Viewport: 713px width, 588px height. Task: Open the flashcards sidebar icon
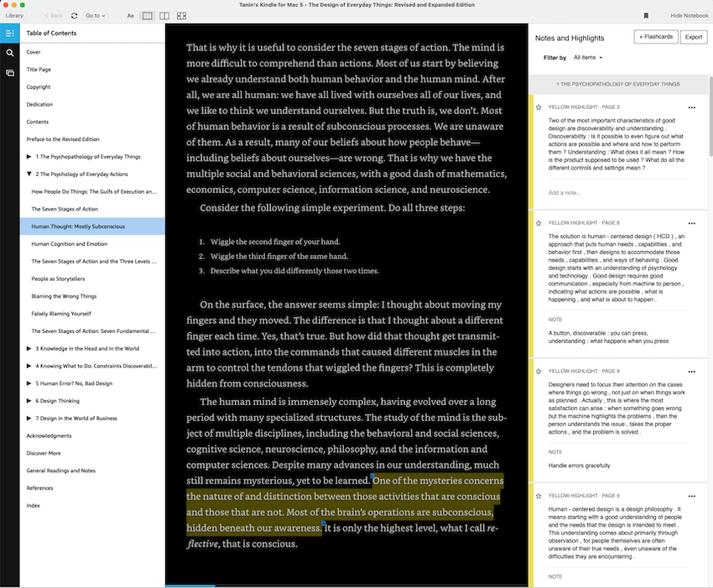[x=9, y=73]
